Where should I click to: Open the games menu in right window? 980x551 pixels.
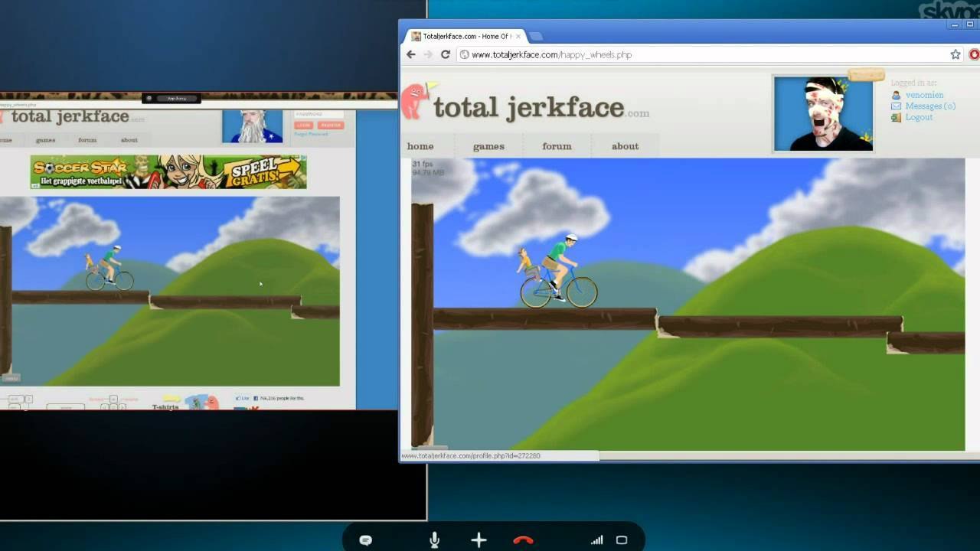488,146
